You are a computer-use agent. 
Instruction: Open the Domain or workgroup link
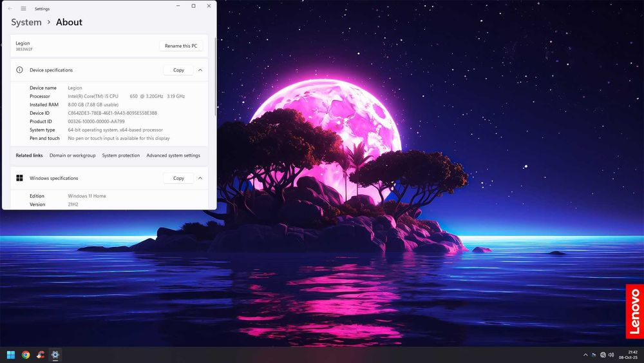point(72,155)
